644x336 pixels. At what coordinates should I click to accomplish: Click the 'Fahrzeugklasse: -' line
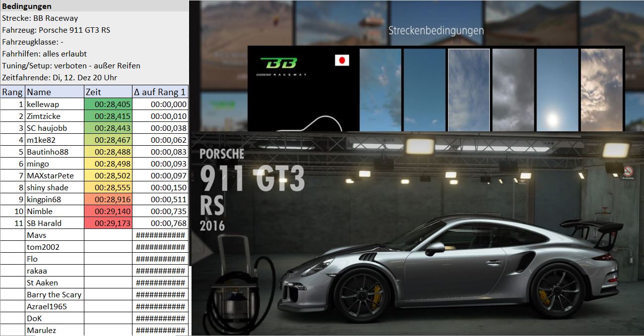pos(33,42)
